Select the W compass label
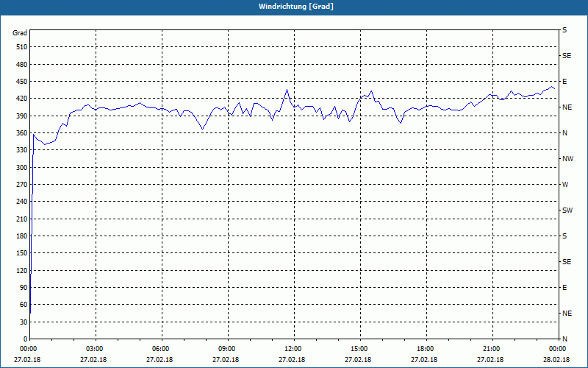Viewport: 588px width, 368px height. 565,185
